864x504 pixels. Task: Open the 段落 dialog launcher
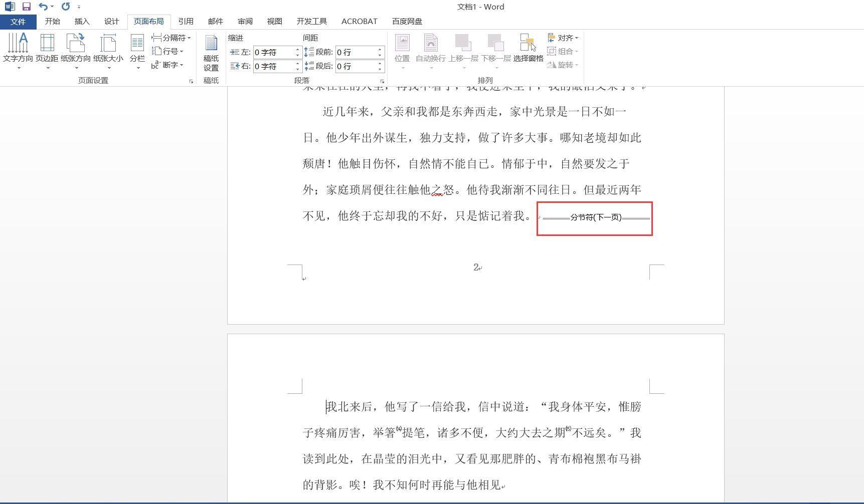tap(382, 81)
